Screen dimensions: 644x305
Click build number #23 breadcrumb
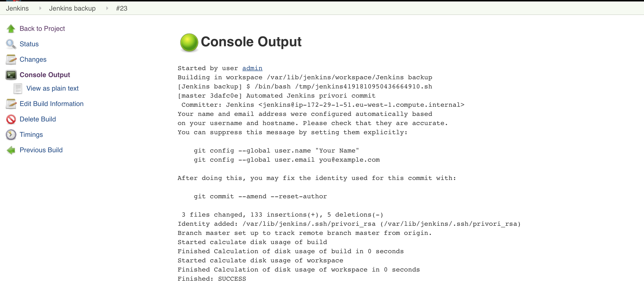(122, 8)
